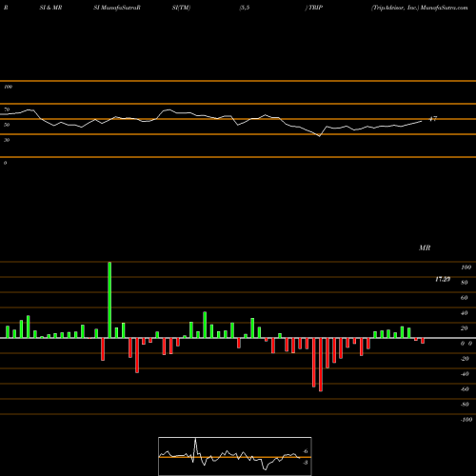
Task: Click the MR axis label -100
Action: pos(466,420)
